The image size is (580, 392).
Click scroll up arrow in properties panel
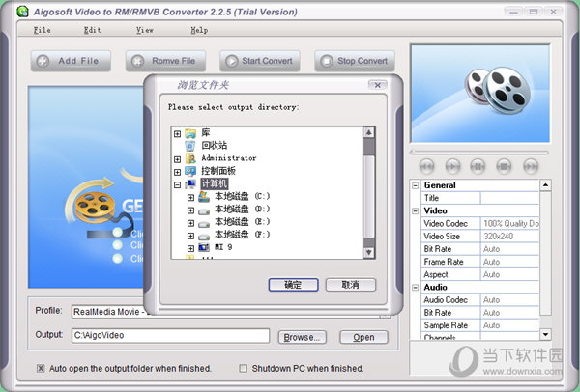click(545, 185)
